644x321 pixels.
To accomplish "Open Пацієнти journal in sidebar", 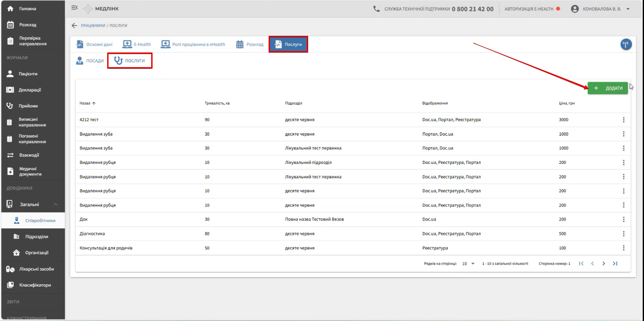I will click(28, 74).
